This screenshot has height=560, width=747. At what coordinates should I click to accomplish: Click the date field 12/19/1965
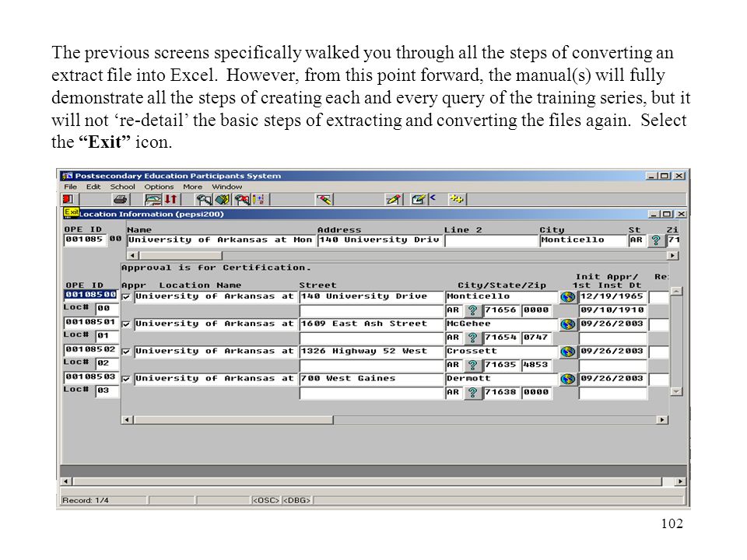(612, 296)
